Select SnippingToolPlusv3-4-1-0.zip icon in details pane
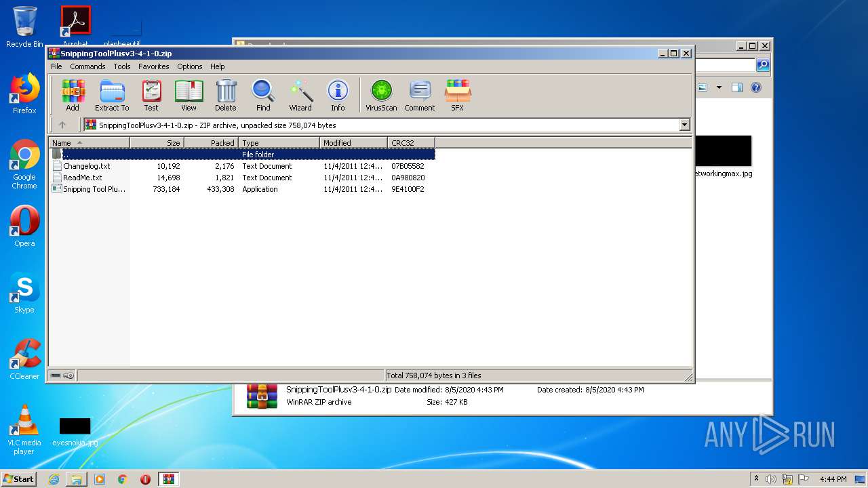The width and height of the screenshot is (868, 488). point(262,396)
